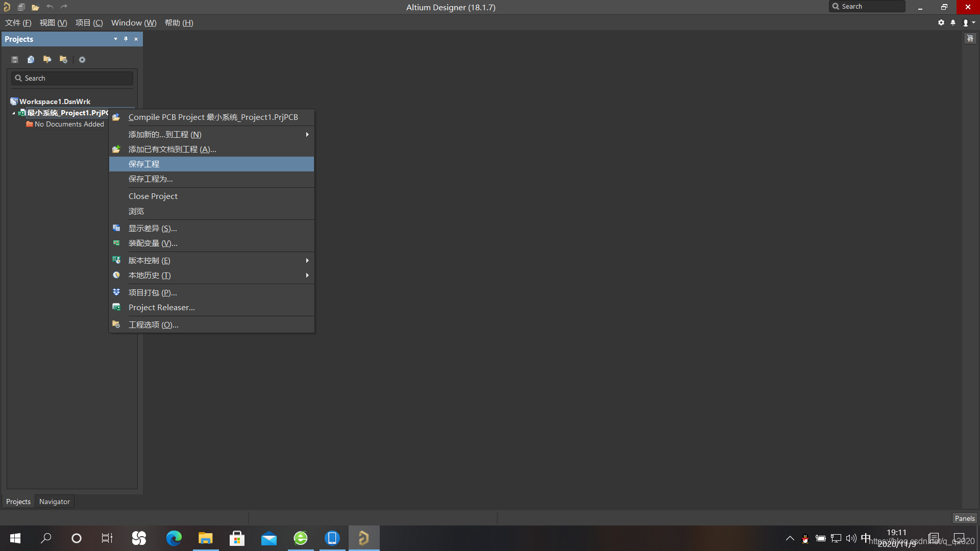Choose 添加已有文档到工程 (A)
The width and height of the screenshot is (980, 551).
pos(211,149)
